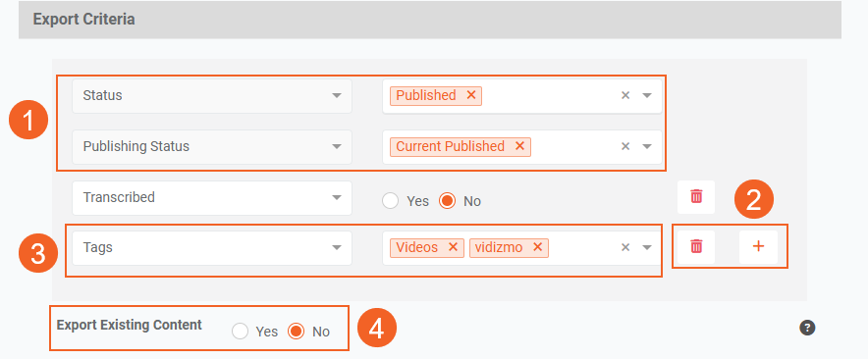Open the help question mark icon

pyautogui.click(x=807, y=328)
